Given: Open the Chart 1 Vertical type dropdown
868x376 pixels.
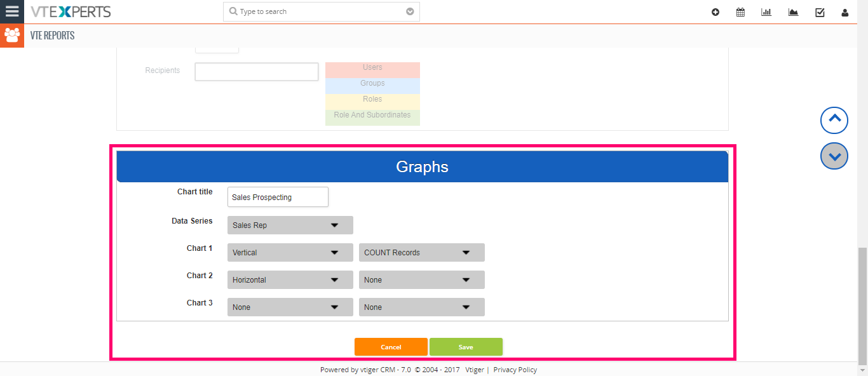Looking at the screenshot, I should pos(290,252).
